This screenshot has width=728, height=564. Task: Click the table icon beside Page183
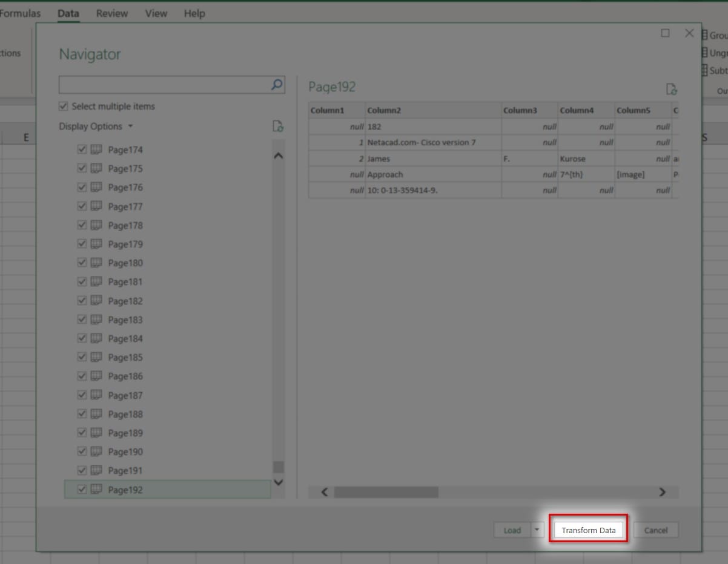click(96, 320)
